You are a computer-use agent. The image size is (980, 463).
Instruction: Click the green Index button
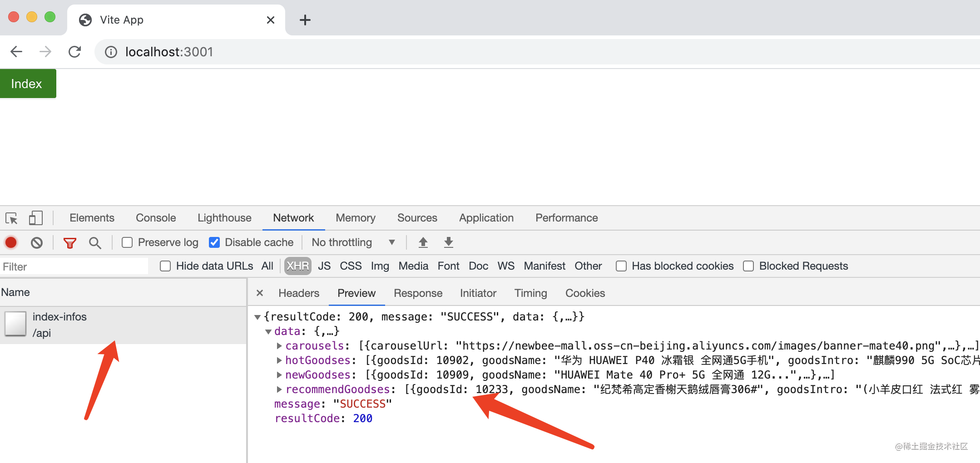[x=28, y=84]
